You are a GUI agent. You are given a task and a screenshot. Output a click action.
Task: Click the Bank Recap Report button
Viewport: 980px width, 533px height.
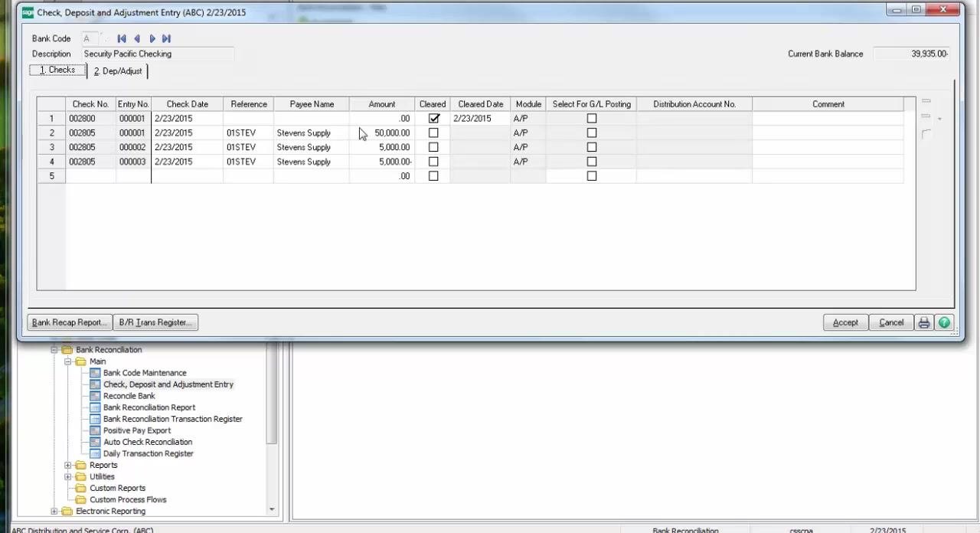pyautogui.click(x=70, y=322)
